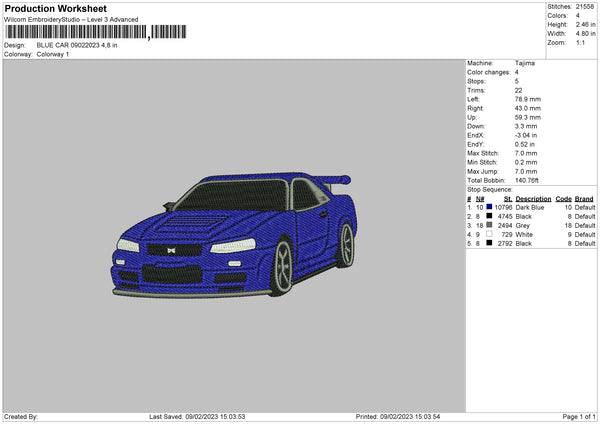Click the Stitches count 21558
The width and height of the screenshot is (600, 424).
[586, 5]
